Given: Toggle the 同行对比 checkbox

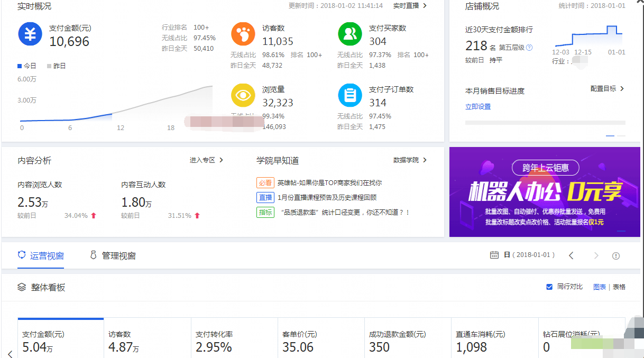Looking at the screenshot, I should tap(549, 287).
